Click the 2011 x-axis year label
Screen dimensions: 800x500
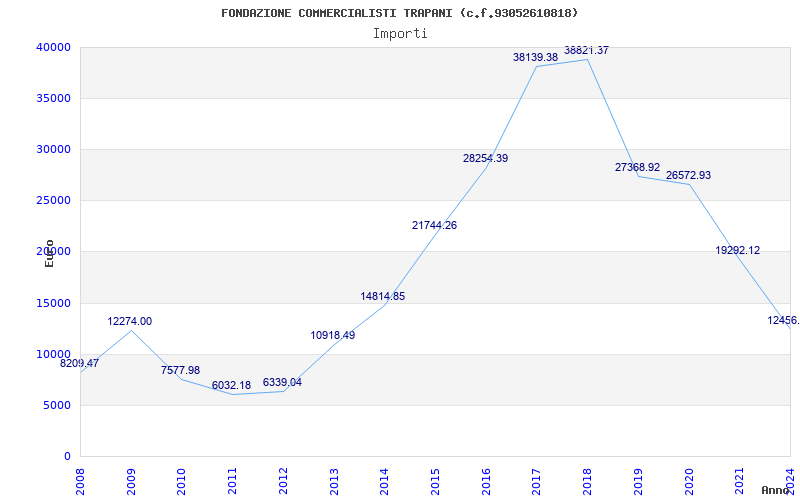232,482
